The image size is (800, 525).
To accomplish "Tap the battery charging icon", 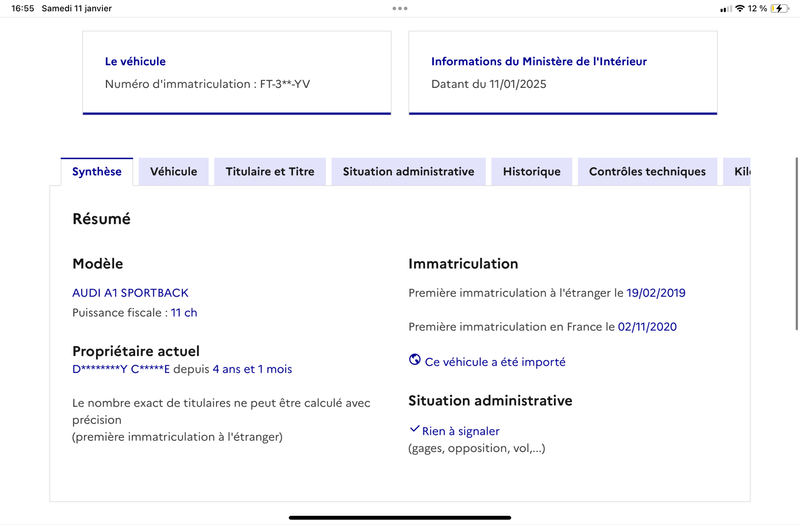I will tap(779, 8).
